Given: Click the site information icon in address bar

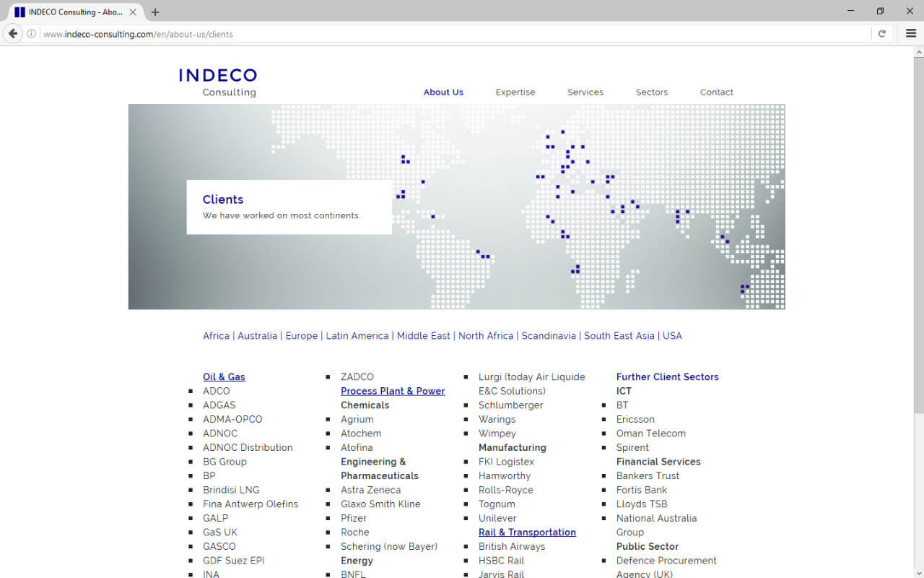Looking at the screenshot, I should [x=32, y=34].
